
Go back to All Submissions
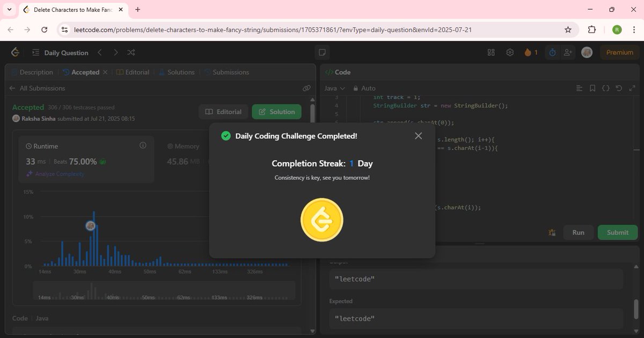coord(37,88)
